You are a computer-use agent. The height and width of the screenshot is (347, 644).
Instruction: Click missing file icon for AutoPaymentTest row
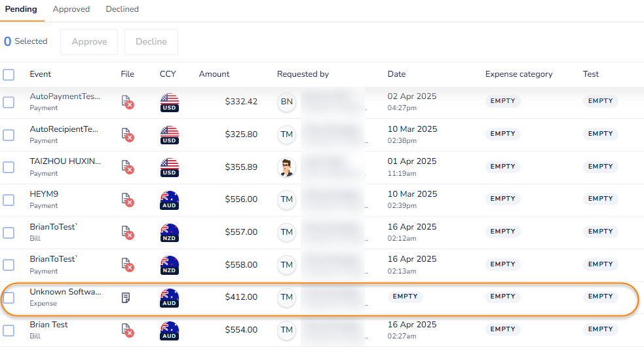click(x=127, y=102)
